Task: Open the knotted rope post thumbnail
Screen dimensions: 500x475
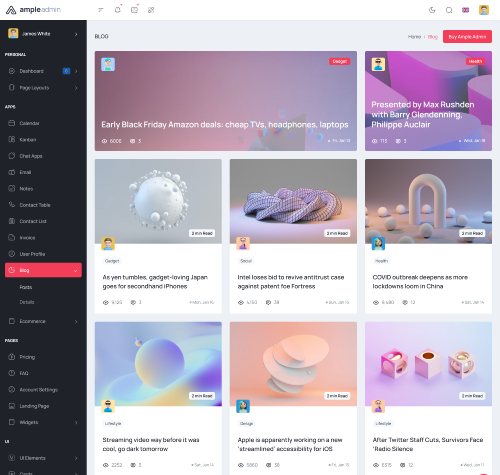Action: coord(293,201)
